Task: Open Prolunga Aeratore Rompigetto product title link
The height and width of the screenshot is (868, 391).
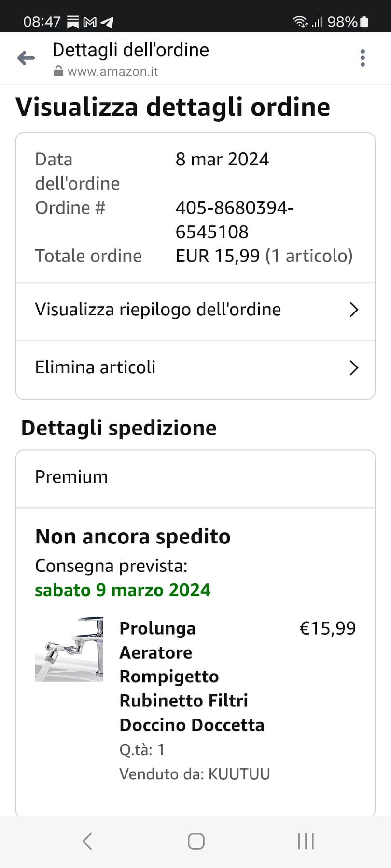Action: (x=191, y=676)
